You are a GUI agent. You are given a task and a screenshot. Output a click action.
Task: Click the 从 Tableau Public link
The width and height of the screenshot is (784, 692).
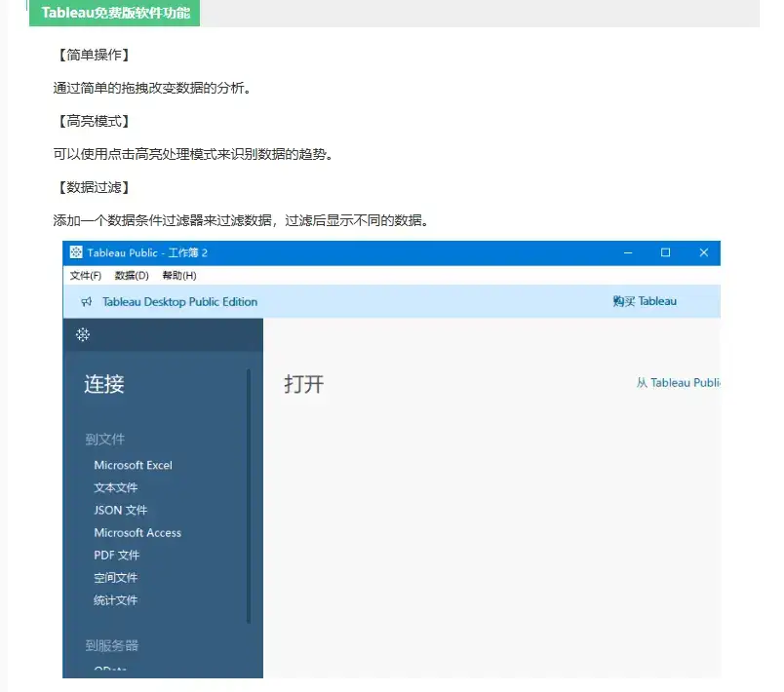(x=690, y=382)
